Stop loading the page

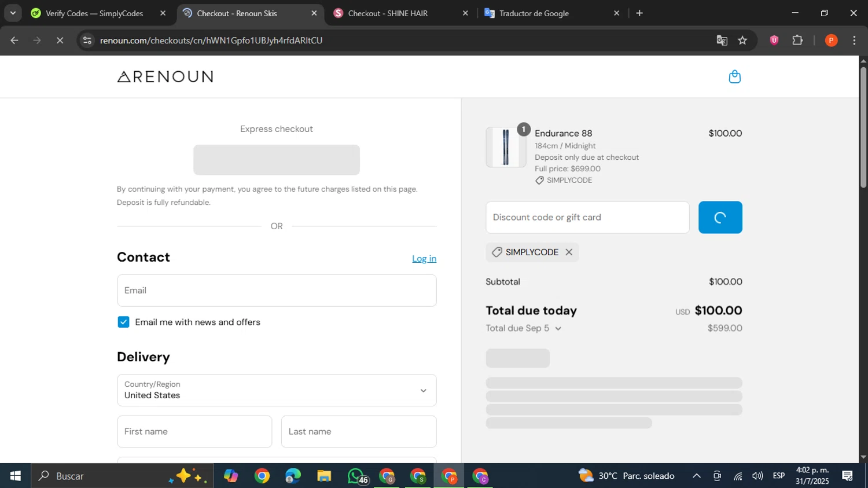pos(60,40)
